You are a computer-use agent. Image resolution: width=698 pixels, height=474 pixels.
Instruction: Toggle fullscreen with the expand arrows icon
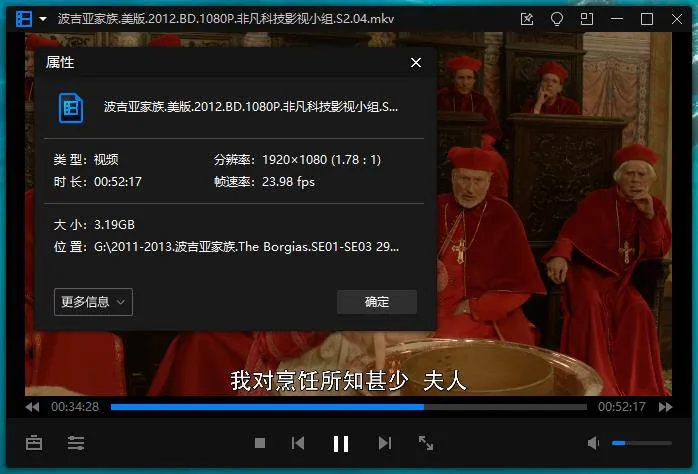click(426, 443)
